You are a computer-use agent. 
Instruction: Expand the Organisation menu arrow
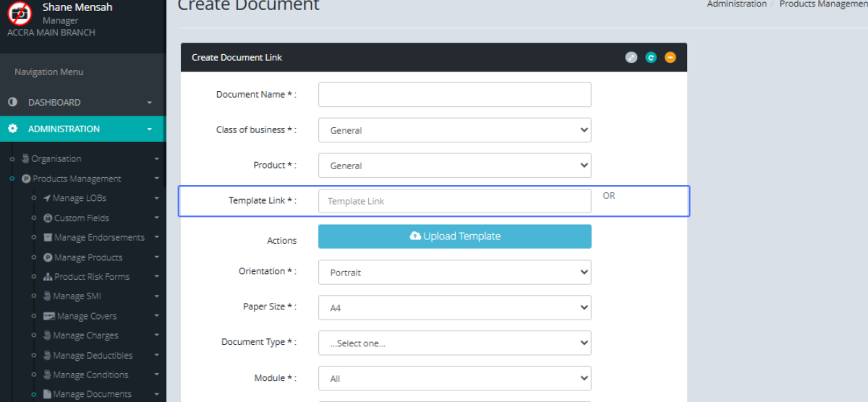[x=156, y=159]
